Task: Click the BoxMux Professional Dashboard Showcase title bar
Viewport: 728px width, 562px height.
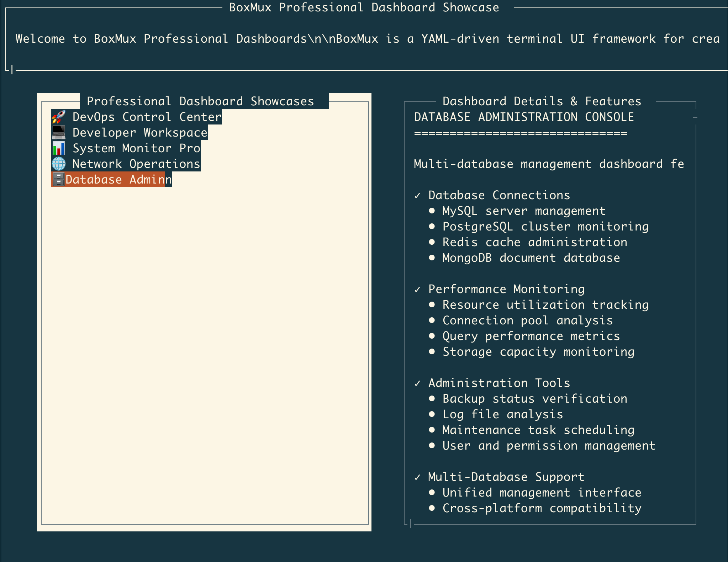Action: [x=364, y=7]
